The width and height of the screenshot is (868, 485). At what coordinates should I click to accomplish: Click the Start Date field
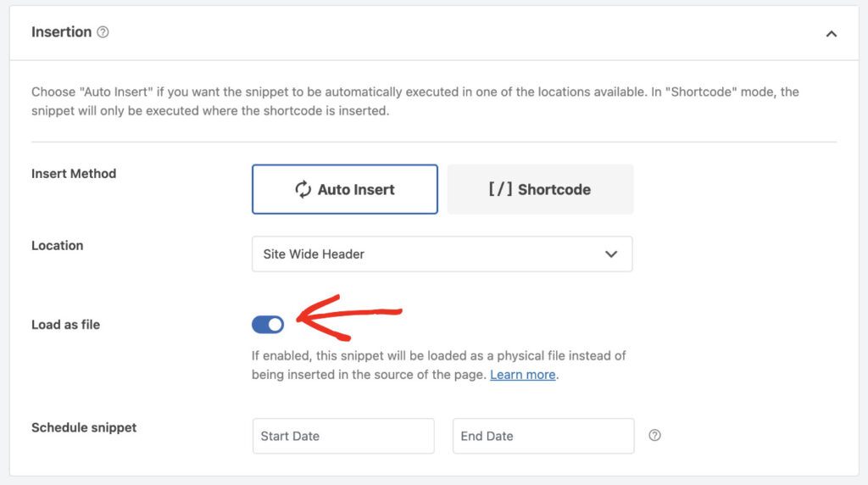(x=344, y=436)
